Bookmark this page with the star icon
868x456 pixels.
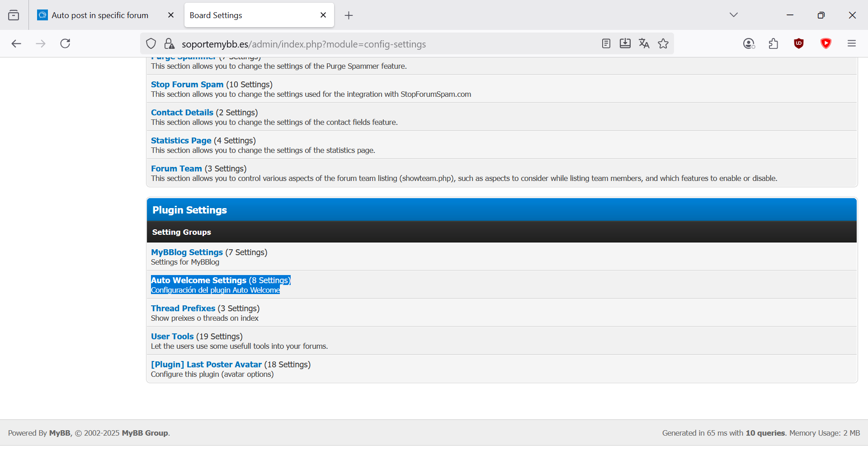[x=663, y=43]
